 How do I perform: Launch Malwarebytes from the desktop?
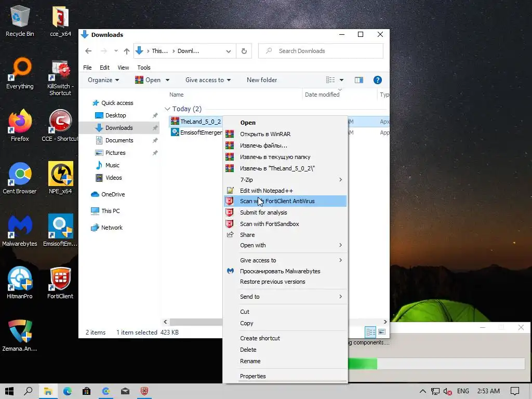pos(20,231)
